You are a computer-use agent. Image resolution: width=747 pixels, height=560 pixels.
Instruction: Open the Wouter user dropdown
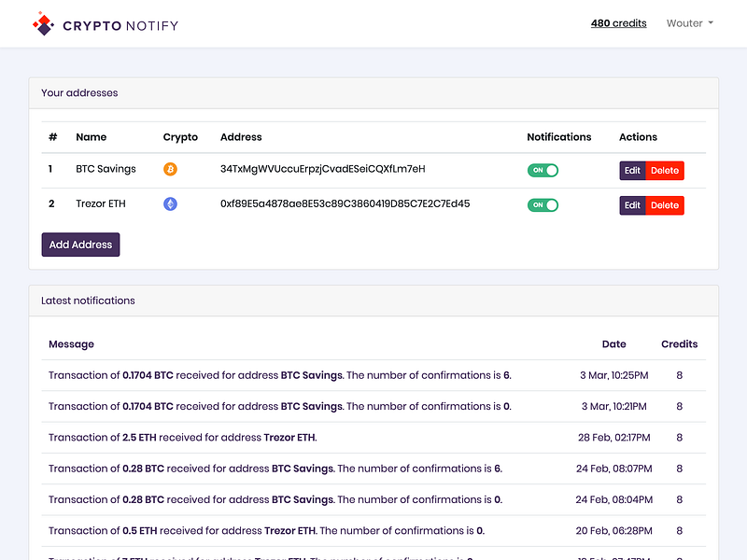tap(690, 23)
